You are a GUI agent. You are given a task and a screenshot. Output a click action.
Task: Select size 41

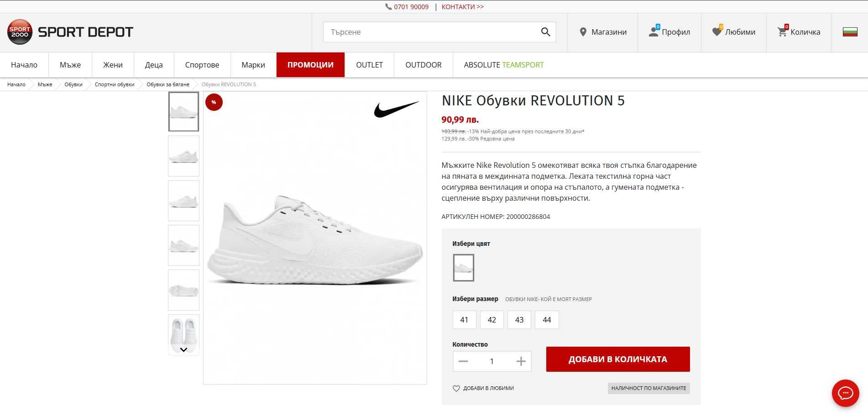click(x=464, y=320)
